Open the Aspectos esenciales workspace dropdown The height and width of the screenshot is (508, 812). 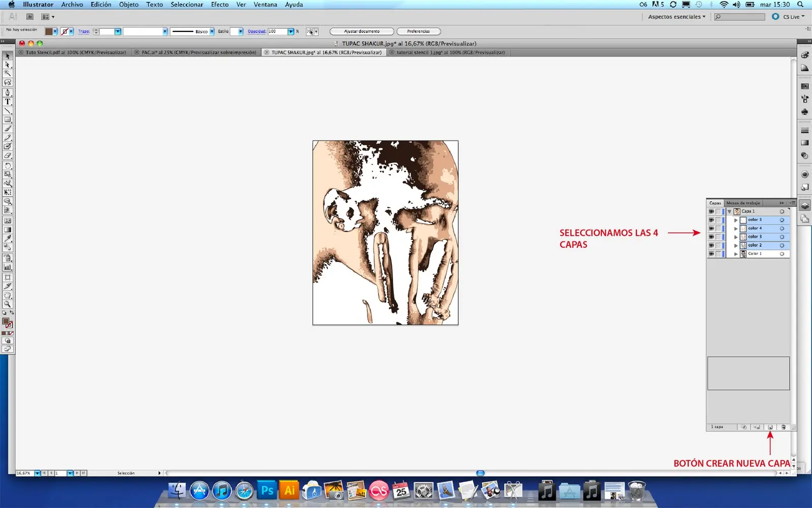676,17
